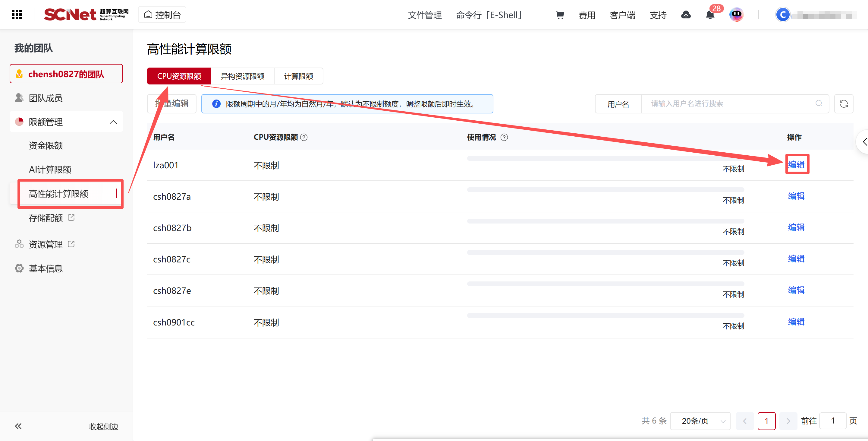Viewport: 868px width, 441px height.
Task: Open the 20条/页 page size dropdown
Action: [x=700, y=421]
